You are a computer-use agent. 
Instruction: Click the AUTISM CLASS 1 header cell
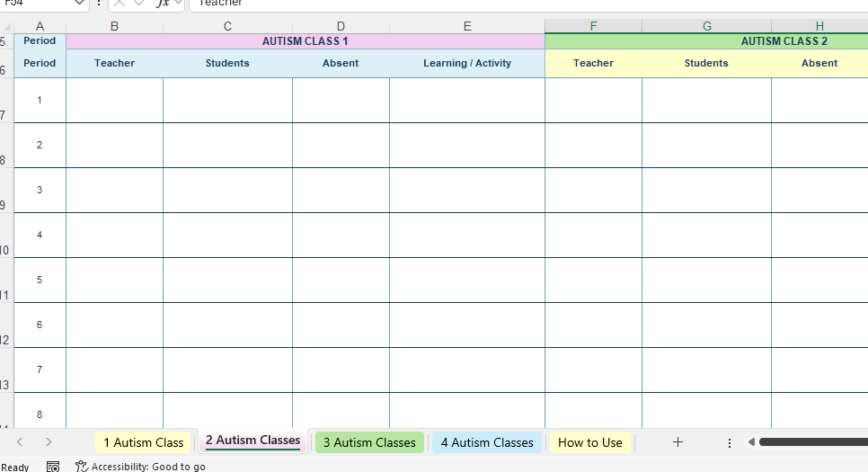click(x=305, y=41)
